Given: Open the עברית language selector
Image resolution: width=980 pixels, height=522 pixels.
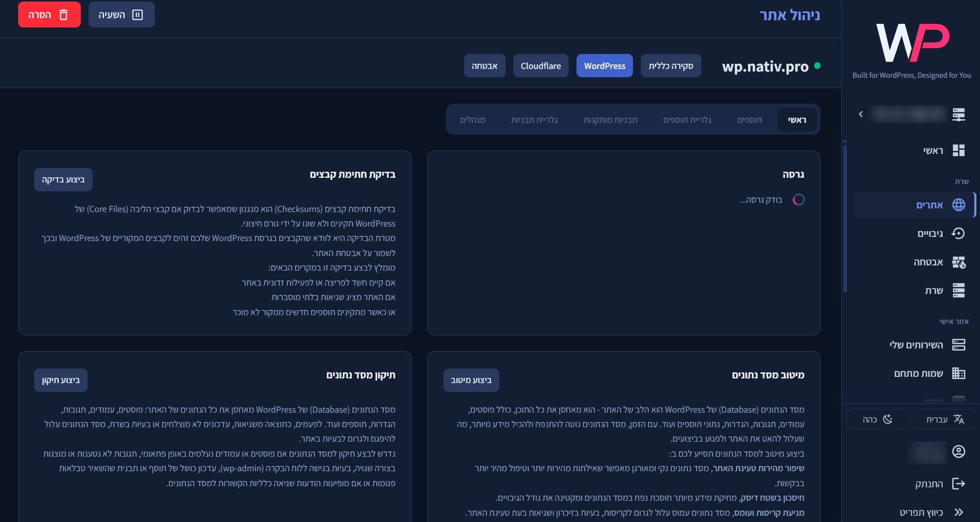Looking at the screenshot, I should tap(945, 419).
